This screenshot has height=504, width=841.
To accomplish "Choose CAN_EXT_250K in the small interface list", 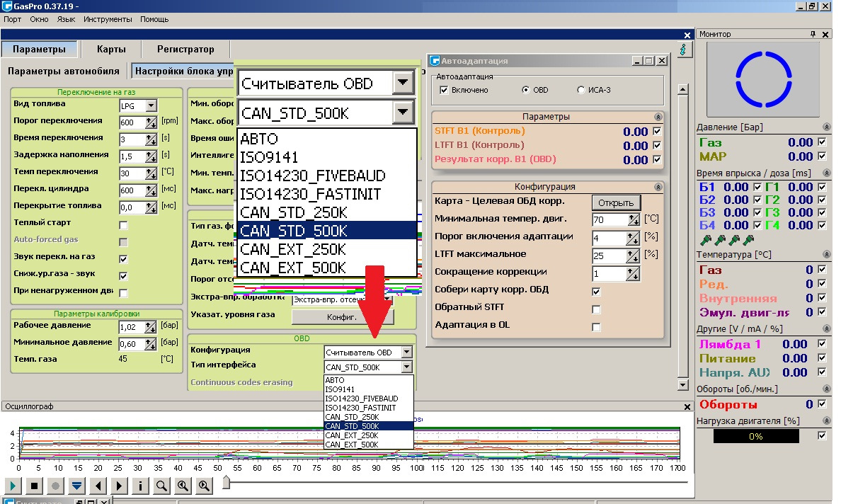I will pyautogui.click(x=350, y=435).
